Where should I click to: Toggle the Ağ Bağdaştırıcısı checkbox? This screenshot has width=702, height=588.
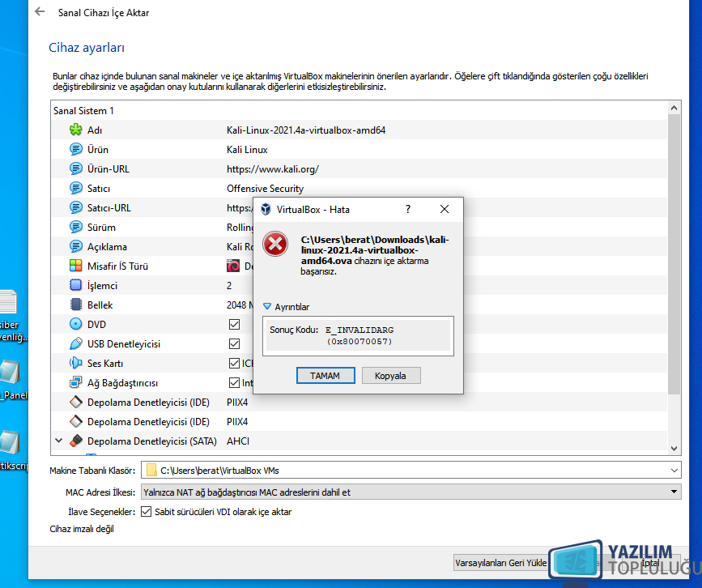click(234, 382)
